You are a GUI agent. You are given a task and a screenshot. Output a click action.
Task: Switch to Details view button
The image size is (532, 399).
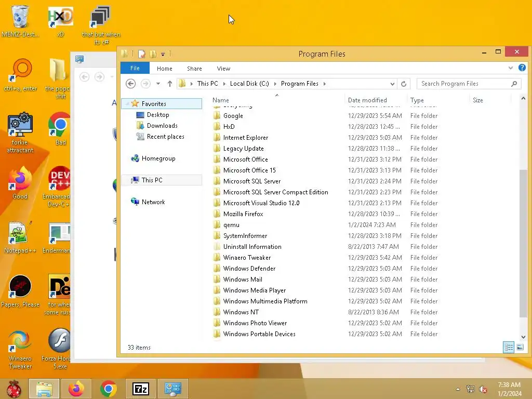pyautogui.click(x=509, y=347)
